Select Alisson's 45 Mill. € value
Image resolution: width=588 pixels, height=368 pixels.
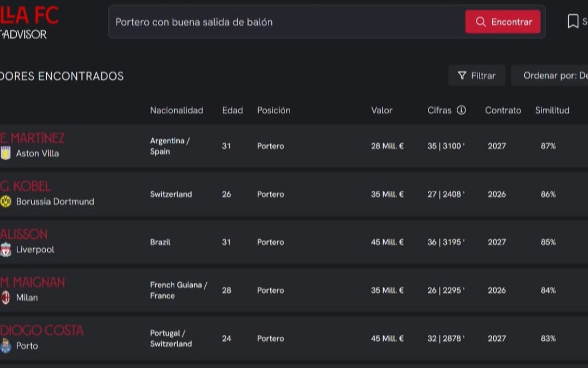coord(388,242)
